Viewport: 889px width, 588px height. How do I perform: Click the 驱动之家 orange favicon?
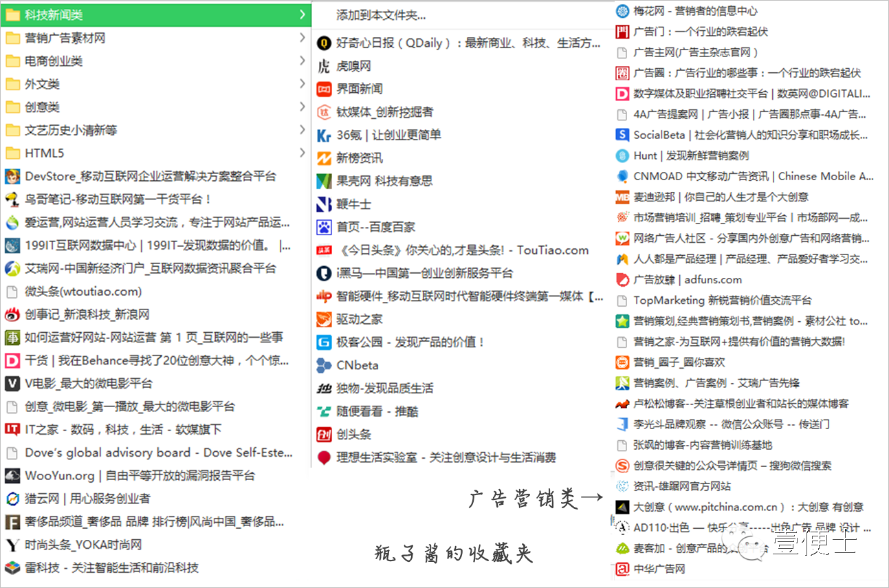click(324, 319)
